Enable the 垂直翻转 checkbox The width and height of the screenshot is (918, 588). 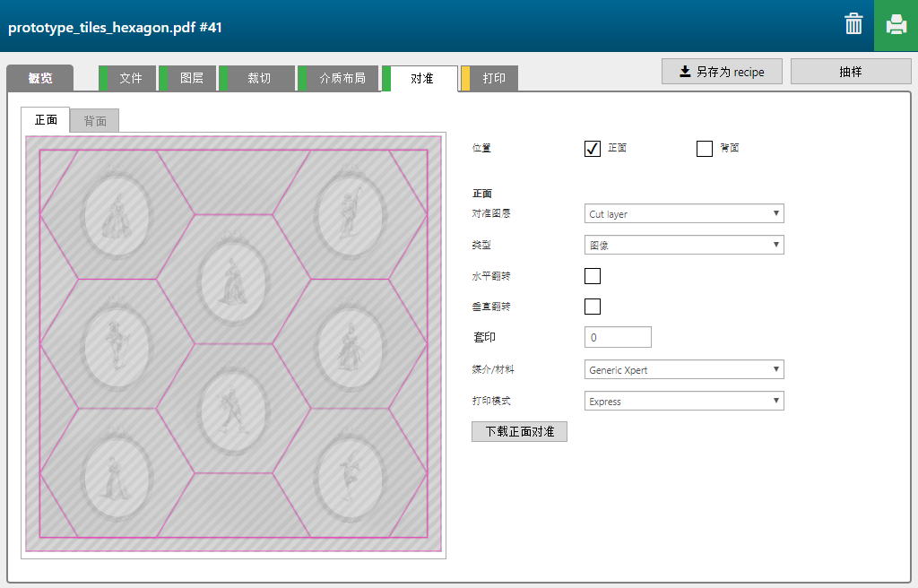[593, 307]
